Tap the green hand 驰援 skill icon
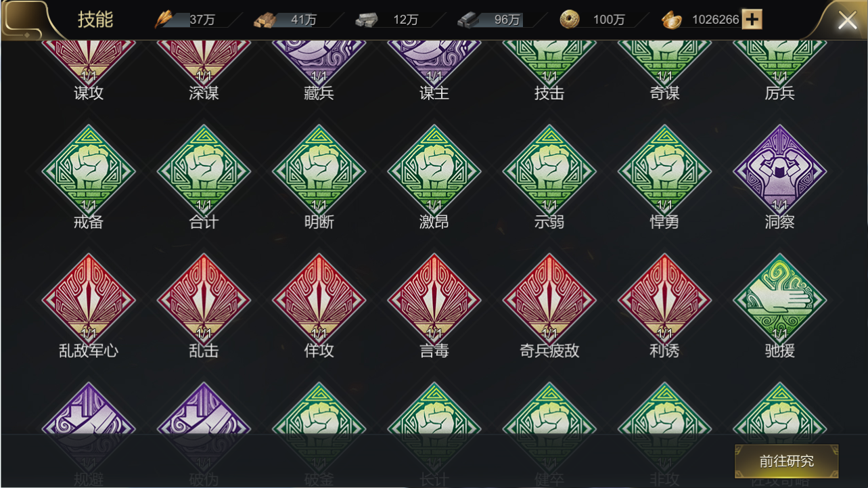Screen dimensions: 868x488 pos(779,300)
